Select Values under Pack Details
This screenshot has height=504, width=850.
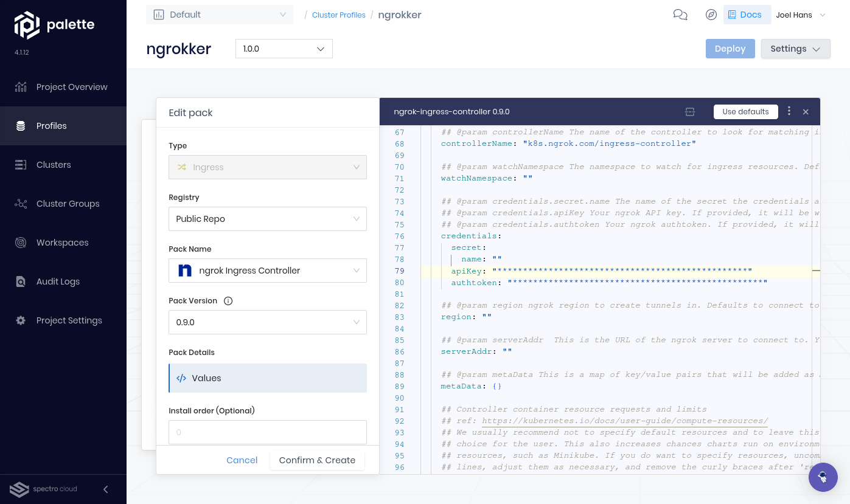[x=267, y=378]
